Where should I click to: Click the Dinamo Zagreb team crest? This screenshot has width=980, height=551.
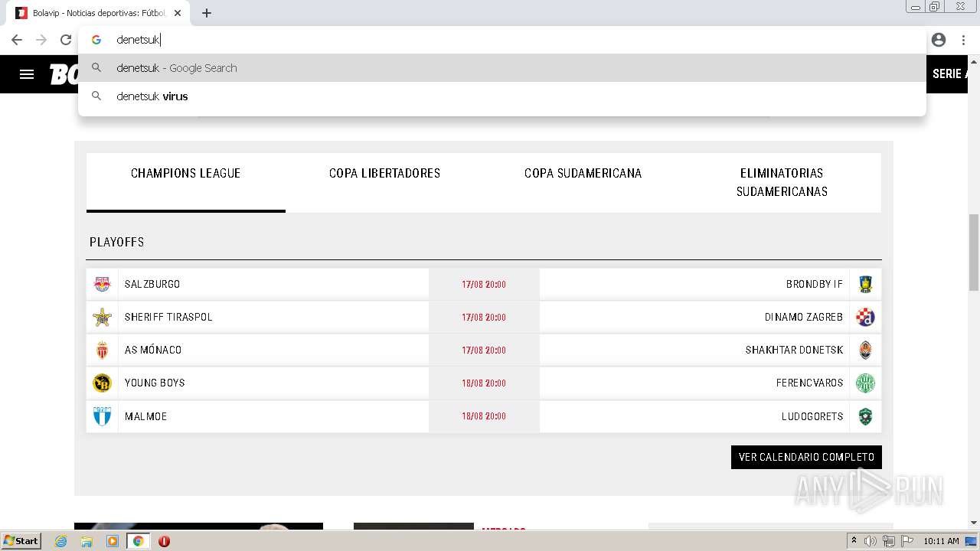coord(865,317)
